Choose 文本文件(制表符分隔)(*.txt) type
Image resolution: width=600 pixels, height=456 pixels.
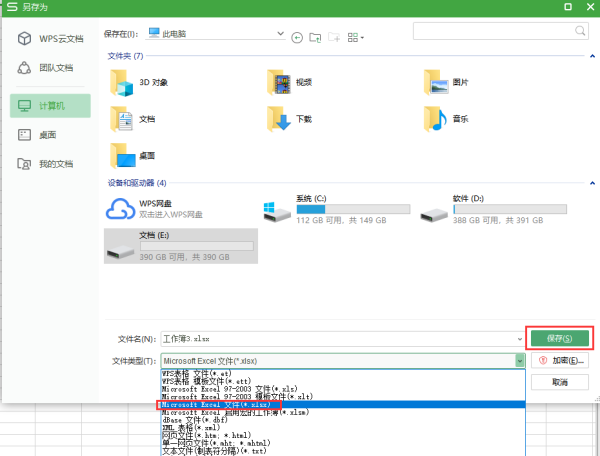pyautogui.click(x=343, y=451)
